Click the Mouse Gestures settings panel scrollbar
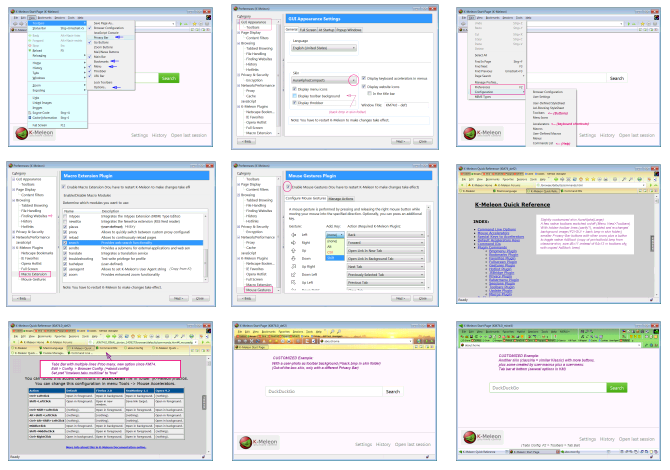The image size is (670, 470). click(429, 247)
